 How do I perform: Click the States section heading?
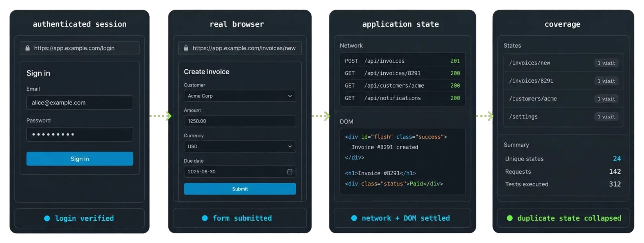tap(512, 46)
